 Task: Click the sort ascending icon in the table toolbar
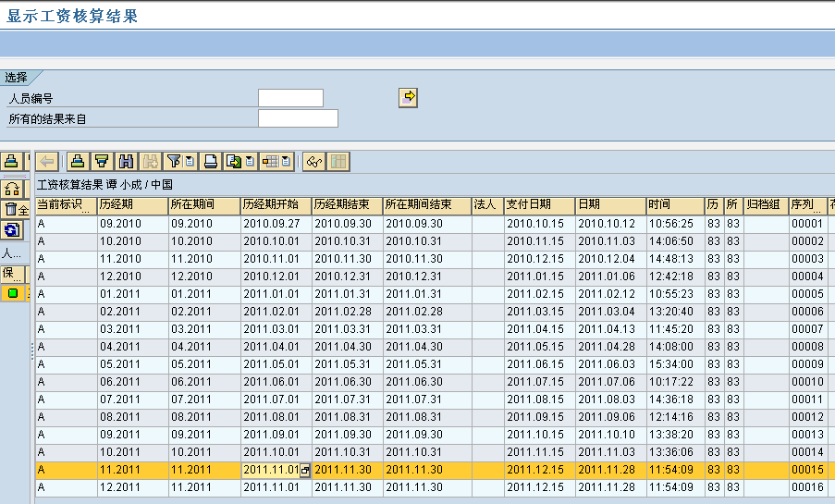point(79,161)
